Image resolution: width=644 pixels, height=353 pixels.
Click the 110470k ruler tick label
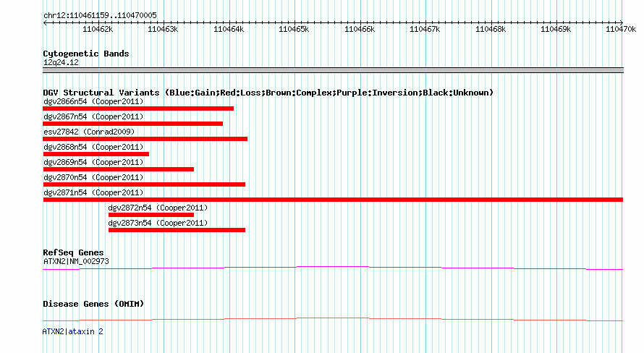click(621, 29)
